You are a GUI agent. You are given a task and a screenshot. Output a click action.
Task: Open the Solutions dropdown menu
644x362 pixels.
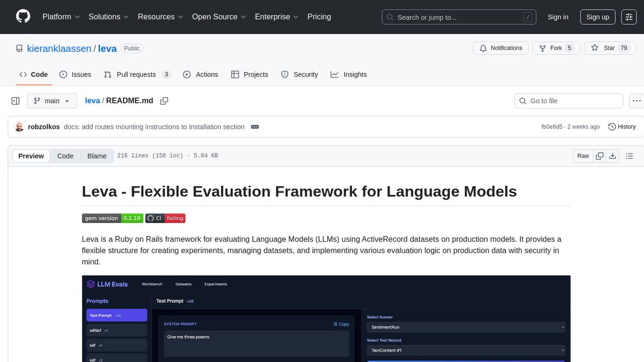pos(109,17)
